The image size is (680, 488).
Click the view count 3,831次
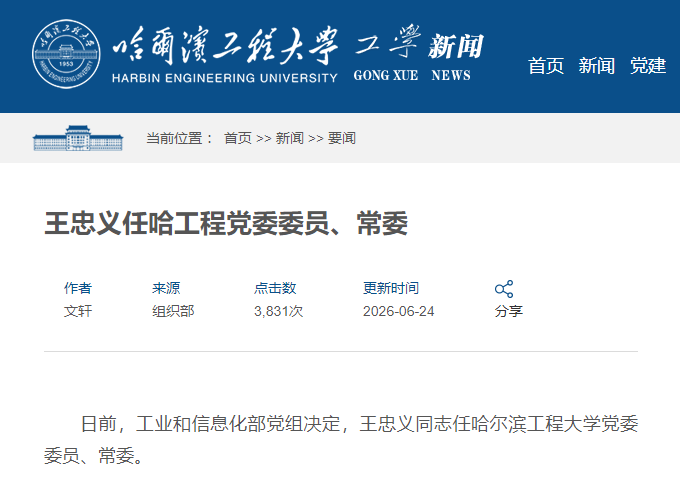(x=278, y=311)
